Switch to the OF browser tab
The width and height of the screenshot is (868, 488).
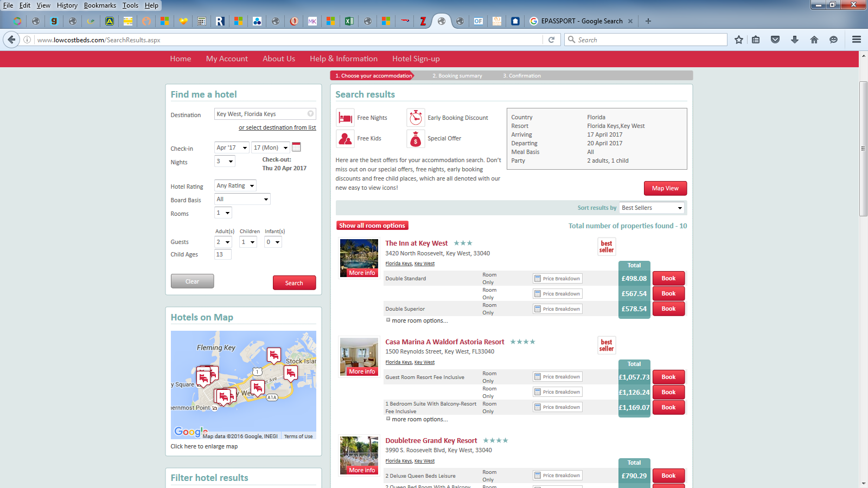point(478,21)
